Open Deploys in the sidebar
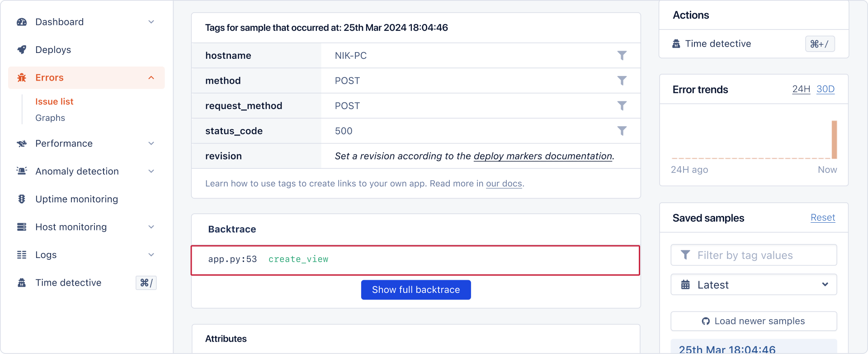 coord(53,50)
